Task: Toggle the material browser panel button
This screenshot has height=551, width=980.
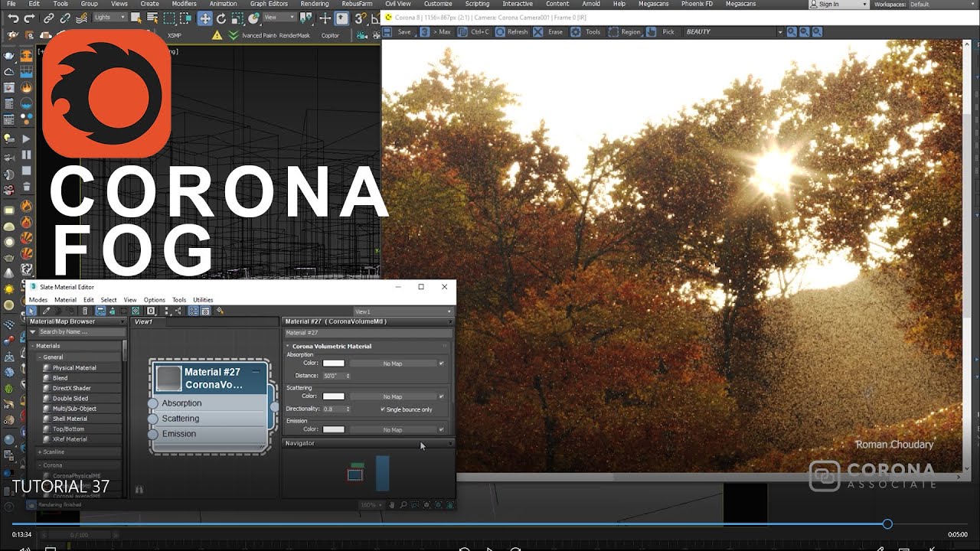Action: point(193,311)
